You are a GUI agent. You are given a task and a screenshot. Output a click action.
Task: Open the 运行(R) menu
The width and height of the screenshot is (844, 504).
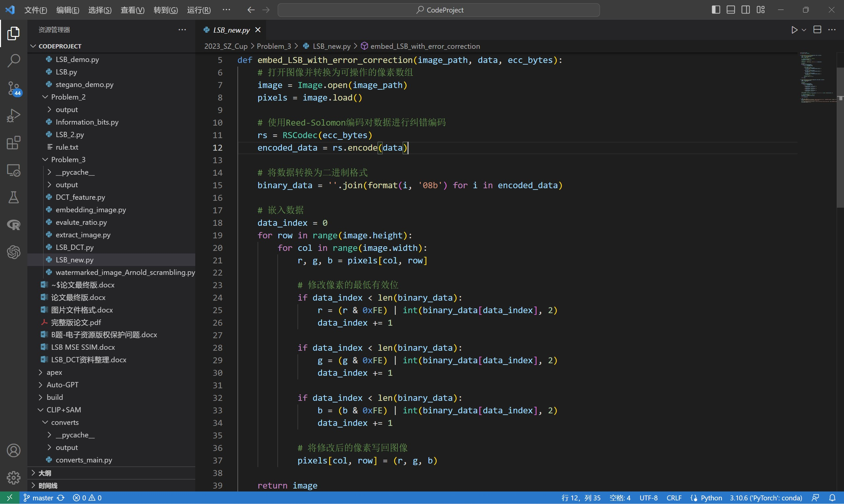point(199,10)
